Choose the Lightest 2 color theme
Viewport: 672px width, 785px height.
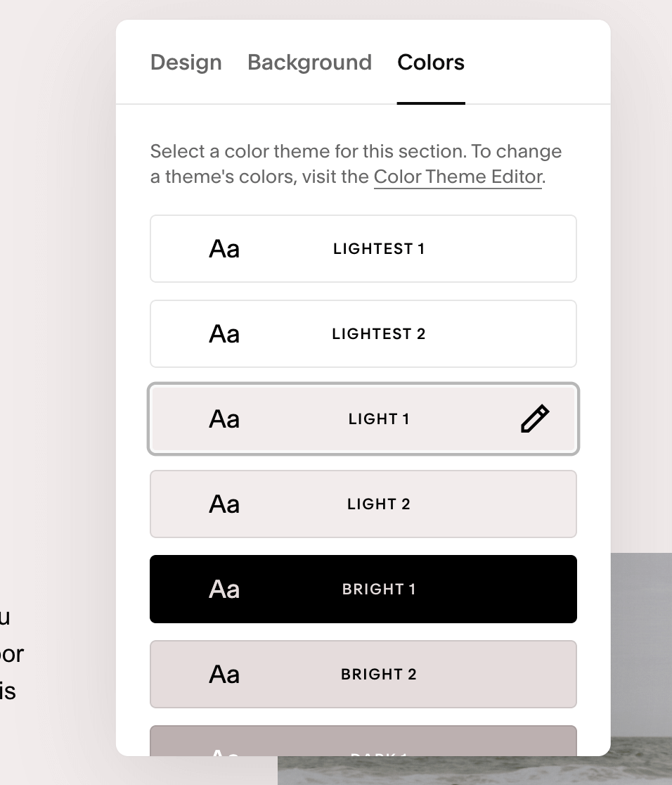click(x=363, y=334)
